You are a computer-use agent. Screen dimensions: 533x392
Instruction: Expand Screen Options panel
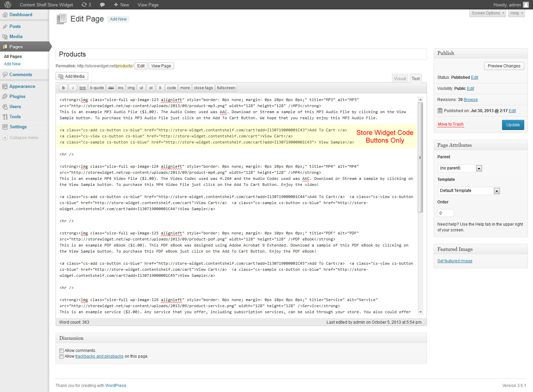(488, 13)
